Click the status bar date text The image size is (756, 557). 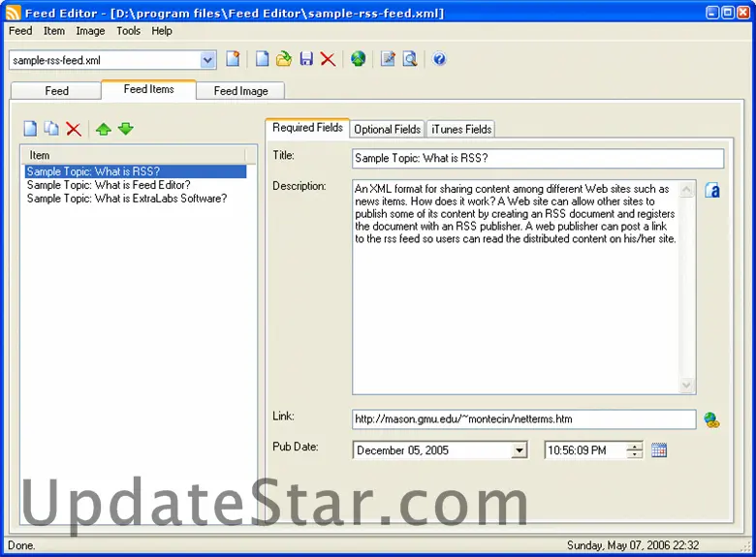point(633,545)
